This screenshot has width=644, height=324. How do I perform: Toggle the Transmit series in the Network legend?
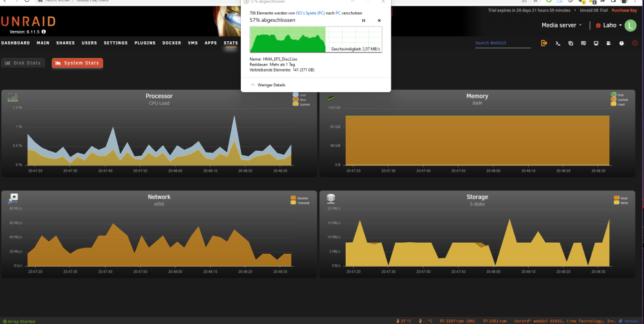300,203
